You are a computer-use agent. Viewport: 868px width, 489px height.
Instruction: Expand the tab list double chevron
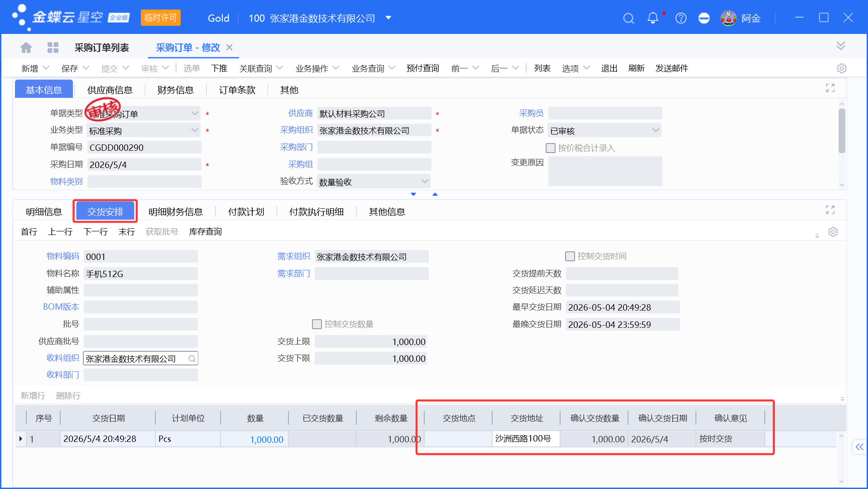point(840,46)
